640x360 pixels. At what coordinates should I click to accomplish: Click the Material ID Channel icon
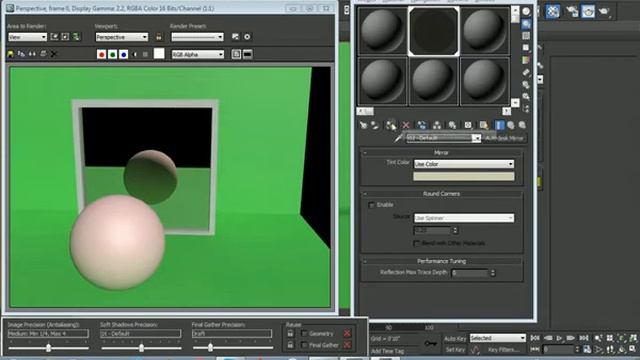coord(468,125)
